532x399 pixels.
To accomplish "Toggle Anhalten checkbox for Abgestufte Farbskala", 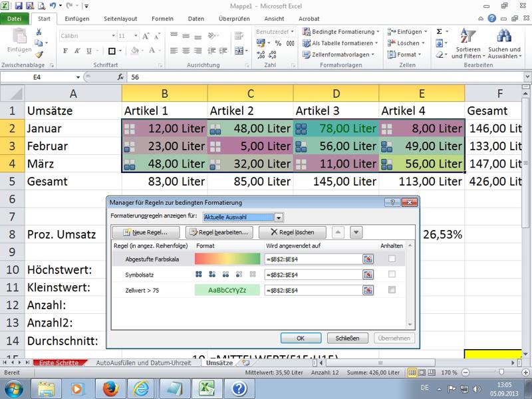I will point(392,259).
